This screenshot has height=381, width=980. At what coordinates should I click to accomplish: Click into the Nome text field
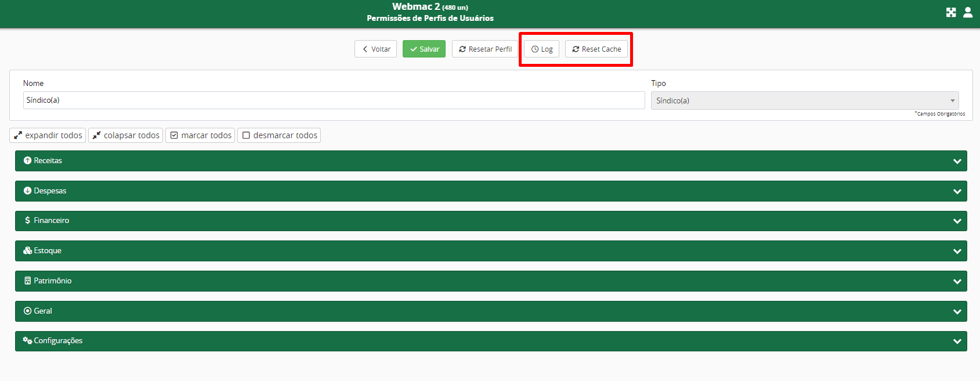coord(334,100)
